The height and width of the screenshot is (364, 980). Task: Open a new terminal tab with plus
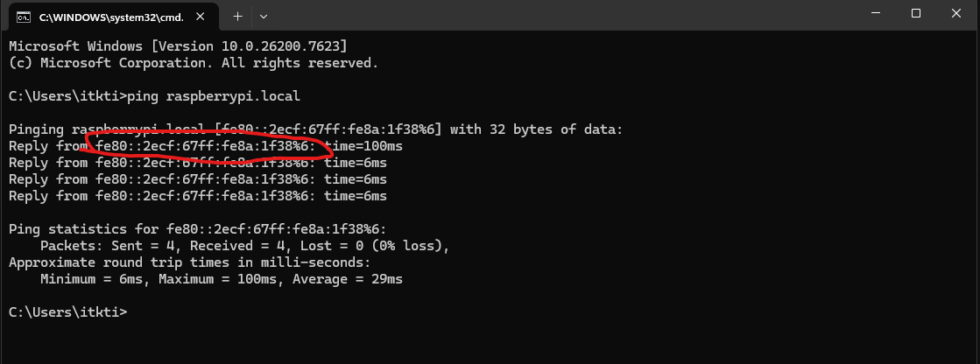(237, 16)
